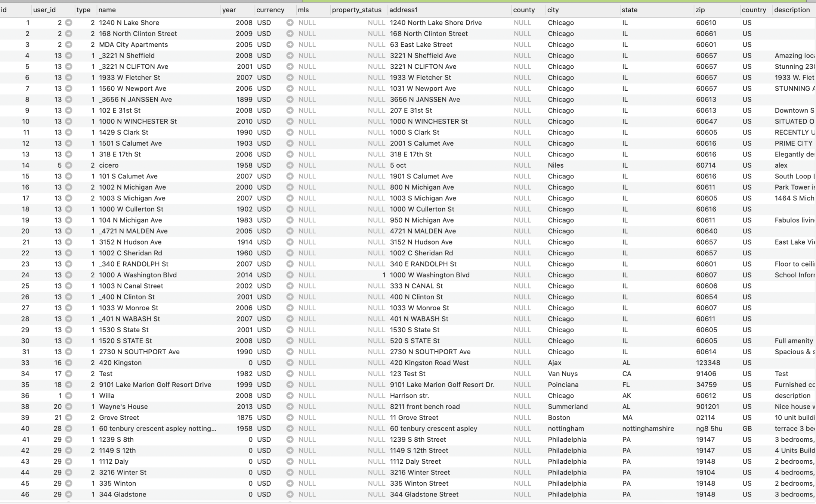Screen dimensions: 816x504
Task: Click currency arrow in 1240 N Lake Shore row
Action: [290, 23]
